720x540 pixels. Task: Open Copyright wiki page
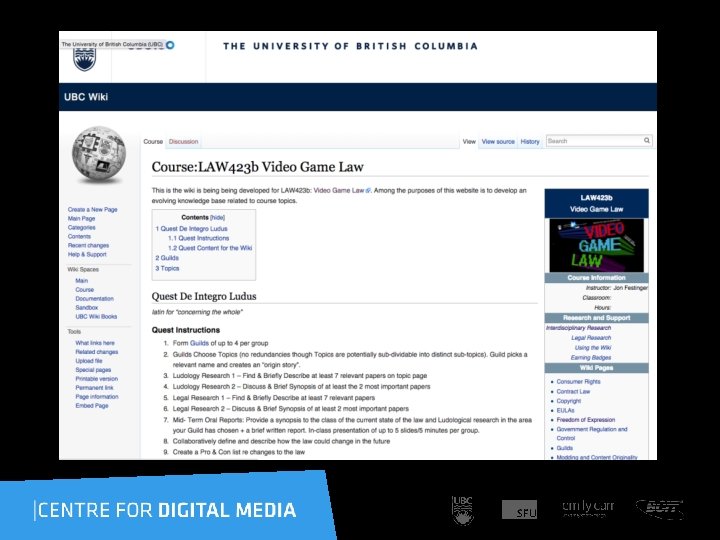(x=568, y=401)
